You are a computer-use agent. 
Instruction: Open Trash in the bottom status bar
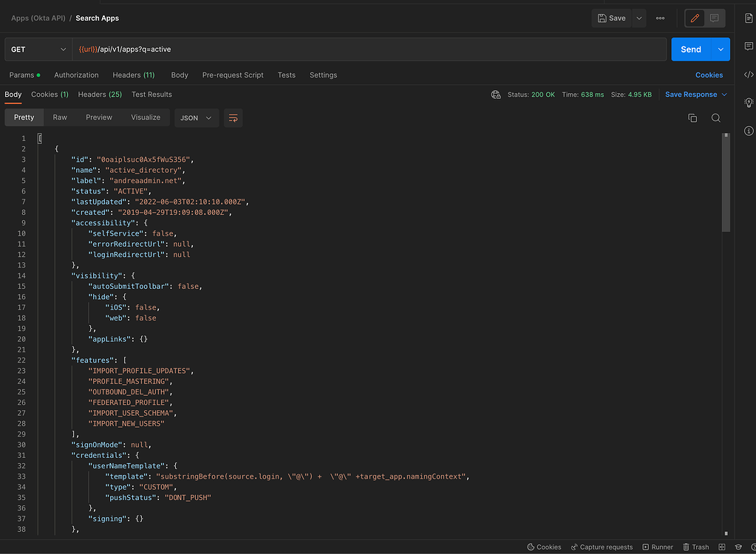pyautogui.click(x=695, y=547)
